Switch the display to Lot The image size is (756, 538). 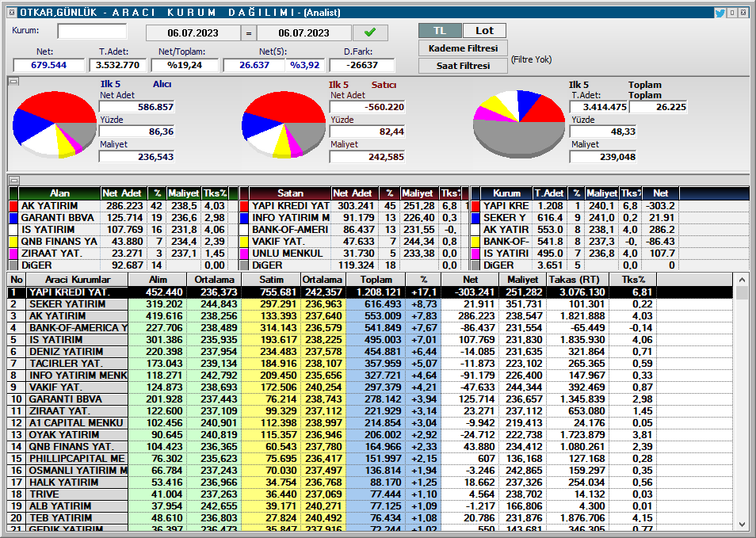coord(484,30)
